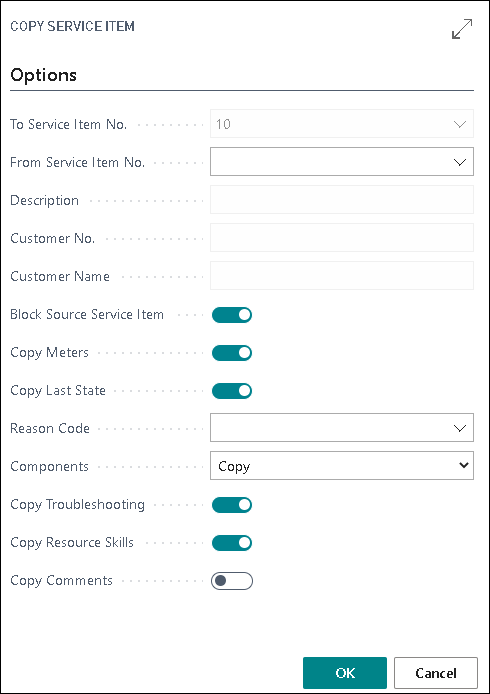Image resolution: width=490 pixels, height=694 pixels.
Task: Turn off the Copy Meters switch
Action: coord(232,353)
